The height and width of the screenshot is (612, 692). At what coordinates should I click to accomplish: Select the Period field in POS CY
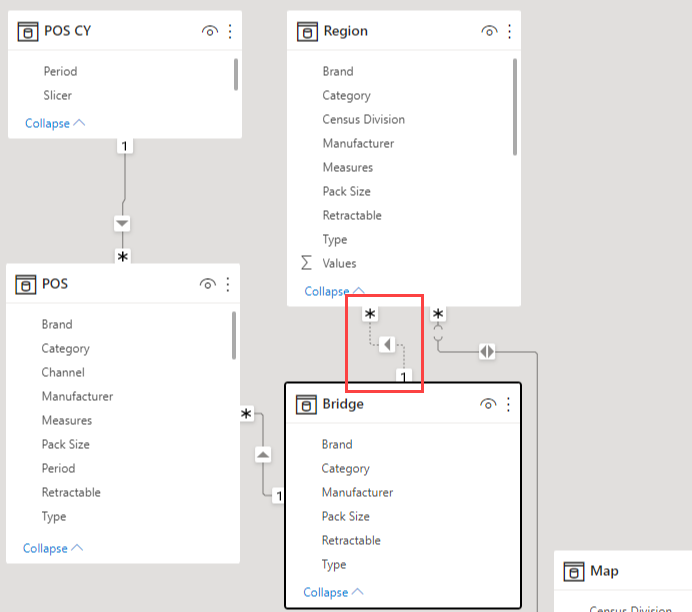60,71
